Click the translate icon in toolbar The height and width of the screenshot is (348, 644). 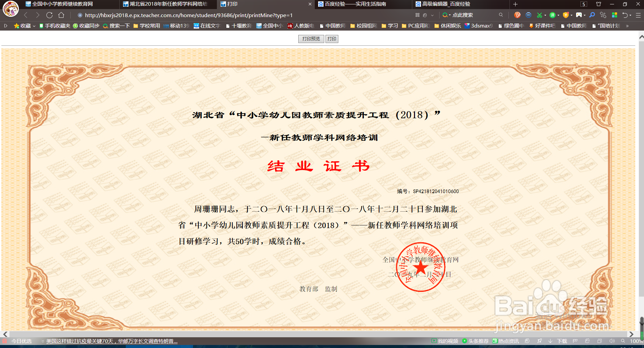(553, 15)
